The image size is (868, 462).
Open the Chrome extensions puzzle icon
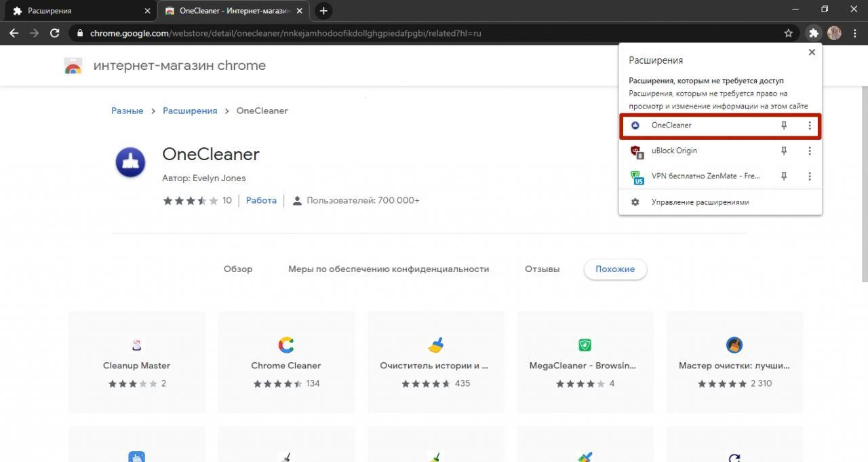pyautogui.click(x=813, y=33)
